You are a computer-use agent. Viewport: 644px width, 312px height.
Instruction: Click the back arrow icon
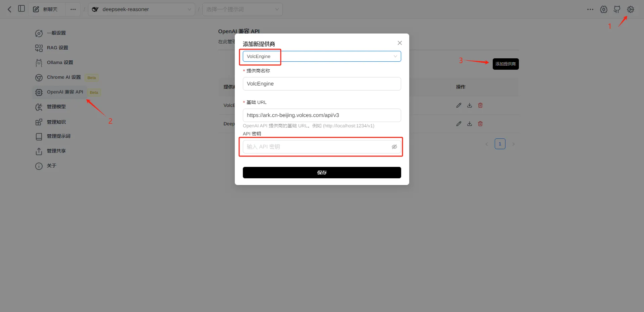(x=9, y=9)
